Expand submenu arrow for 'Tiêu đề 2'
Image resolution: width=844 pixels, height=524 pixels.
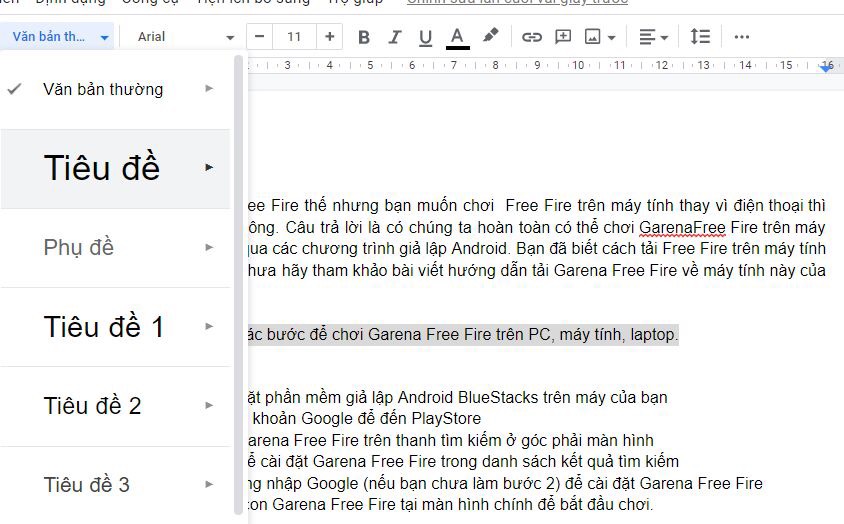click(x=209, y=406)
